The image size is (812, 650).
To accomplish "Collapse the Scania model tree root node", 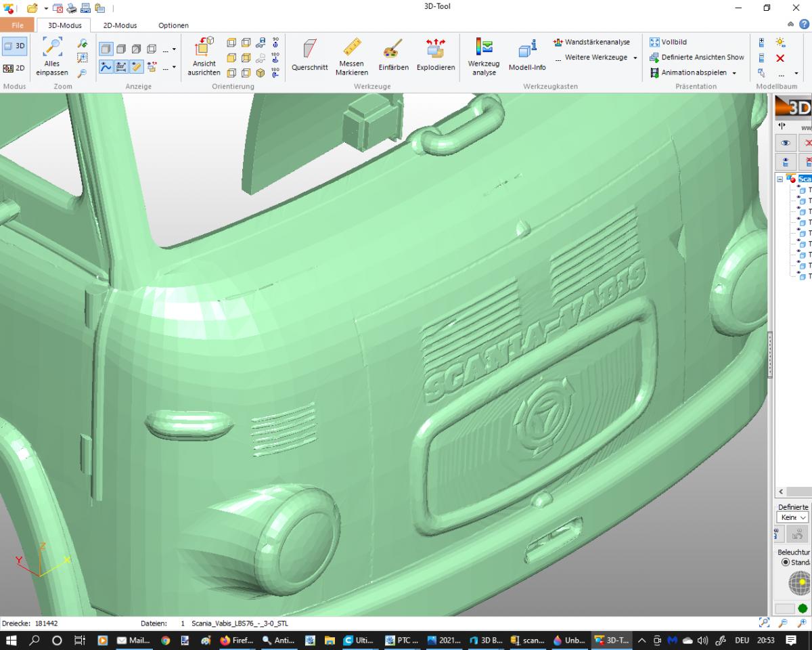I will point(780,179).
